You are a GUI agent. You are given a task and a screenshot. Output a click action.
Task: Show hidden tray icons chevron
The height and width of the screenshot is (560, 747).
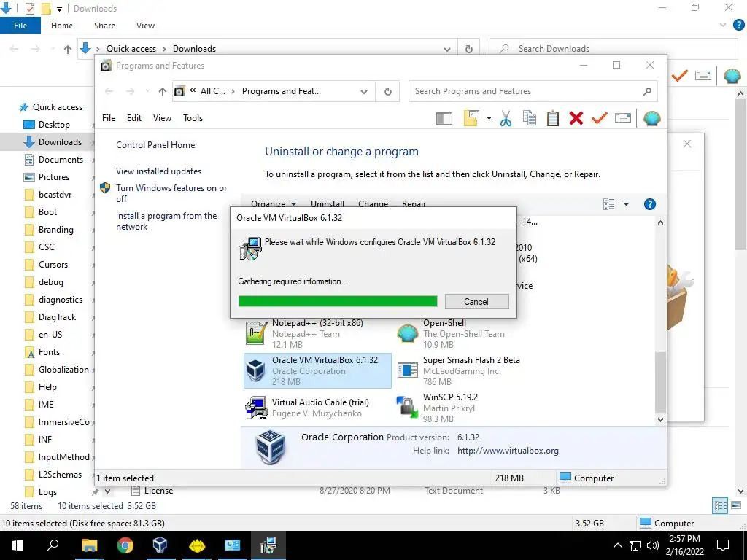(617, 545)
